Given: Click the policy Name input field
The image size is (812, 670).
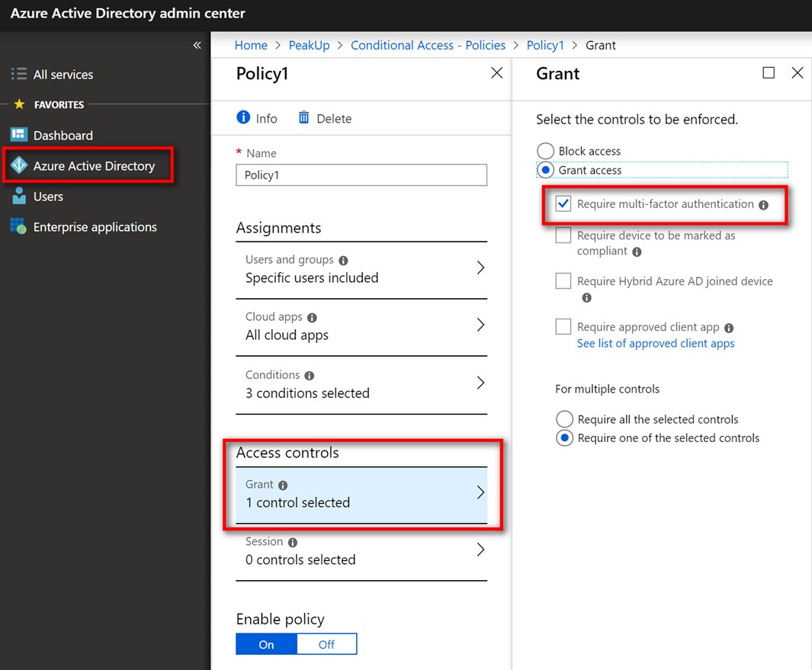Looking at the screenshot, I should tap(361, 175).
